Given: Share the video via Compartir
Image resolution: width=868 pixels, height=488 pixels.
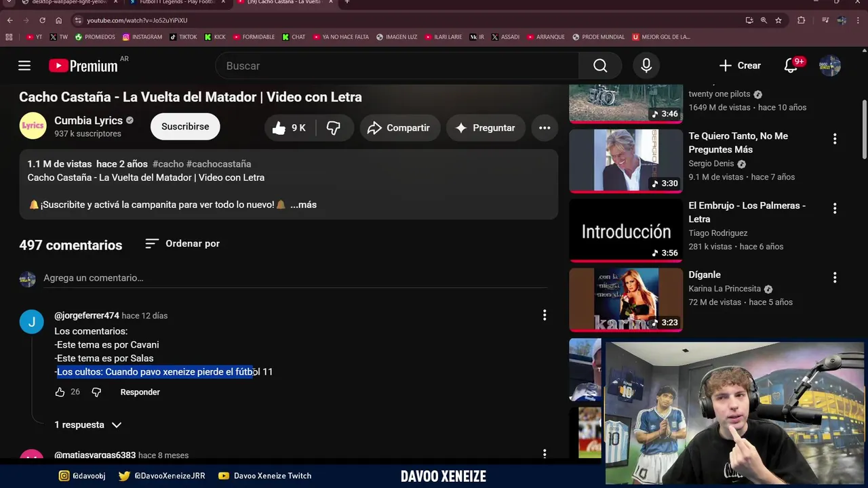Looking at the screenshot, I should 399,127.
